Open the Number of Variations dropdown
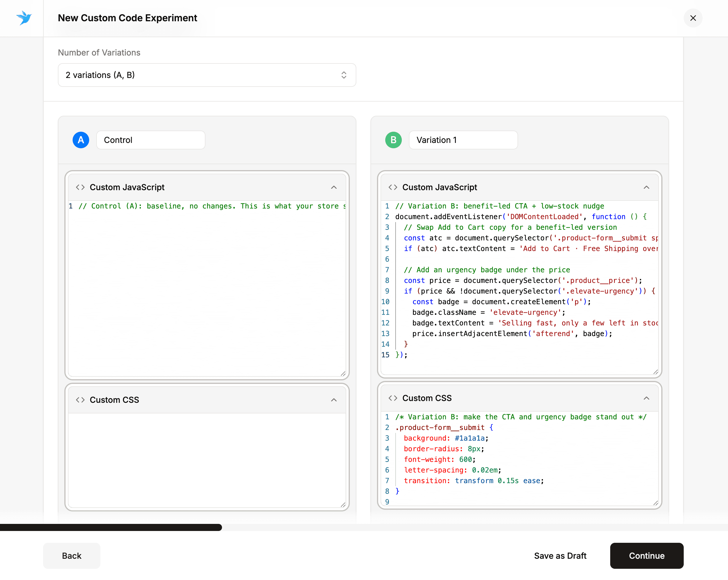 point(207,75)
